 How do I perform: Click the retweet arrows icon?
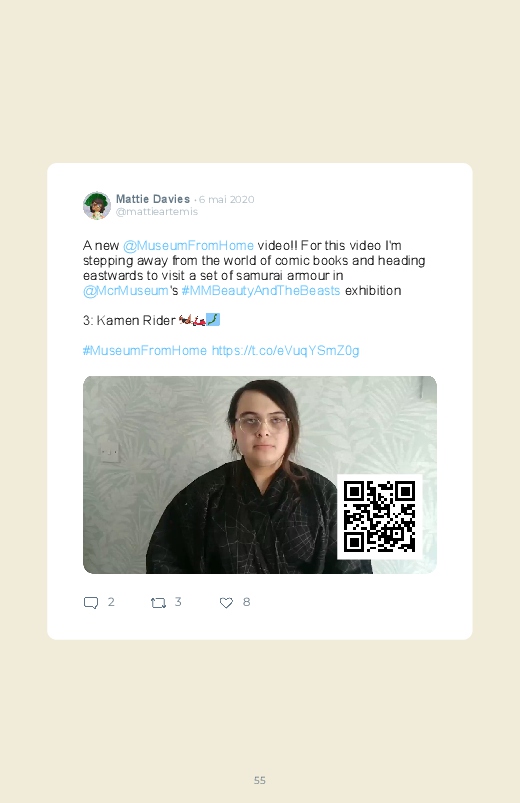(158, 603)
